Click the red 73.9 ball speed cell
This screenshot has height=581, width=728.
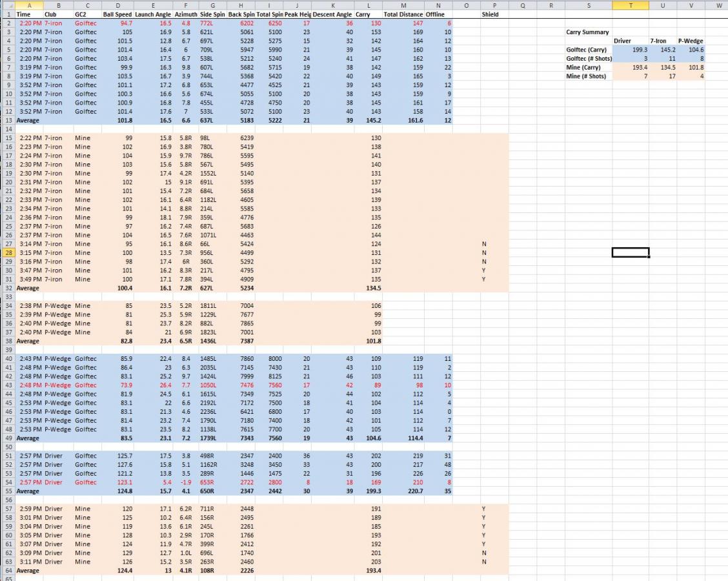tap(117, 385)
